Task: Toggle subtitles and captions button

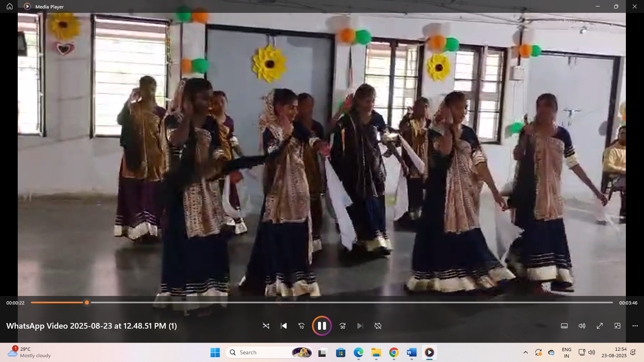Action: pyautogui.click(x=564, y=326)
